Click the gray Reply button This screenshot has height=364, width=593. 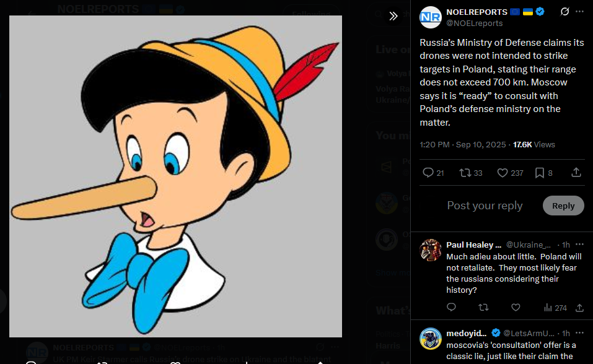pyautogui.click(x=563, y=206)
